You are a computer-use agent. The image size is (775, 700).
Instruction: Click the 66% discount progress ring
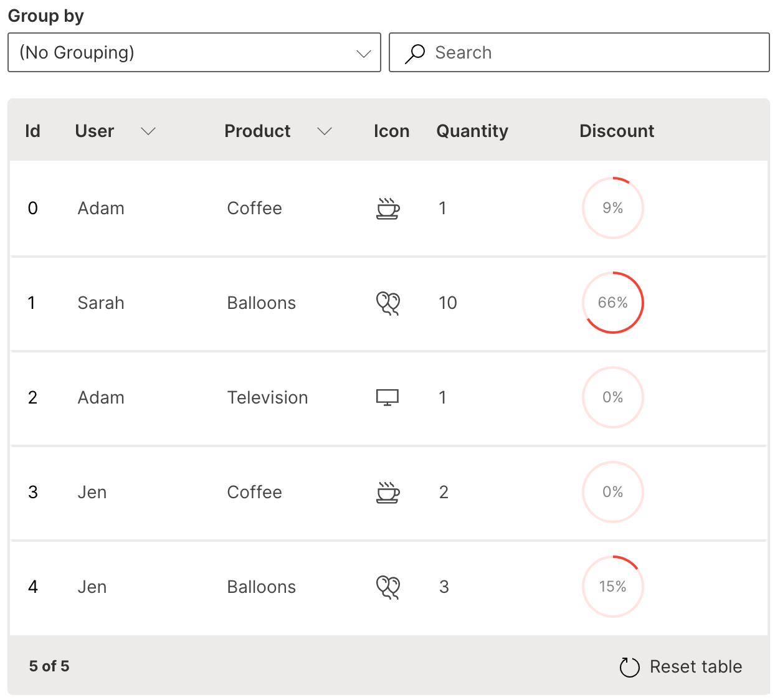point(612,303)
